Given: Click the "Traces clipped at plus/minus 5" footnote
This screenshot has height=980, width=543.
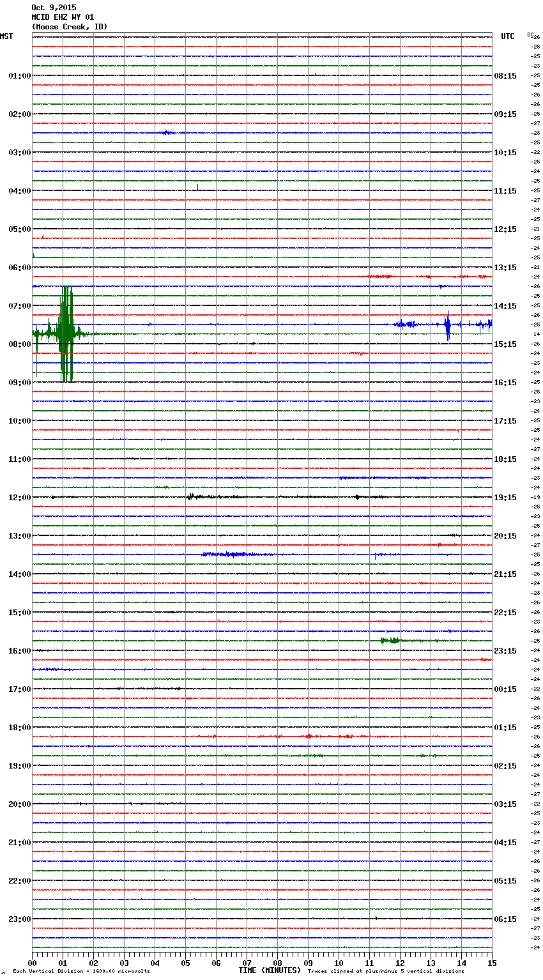Looking at the screenshot, I should pyautogui.click(x=386, y=972).
